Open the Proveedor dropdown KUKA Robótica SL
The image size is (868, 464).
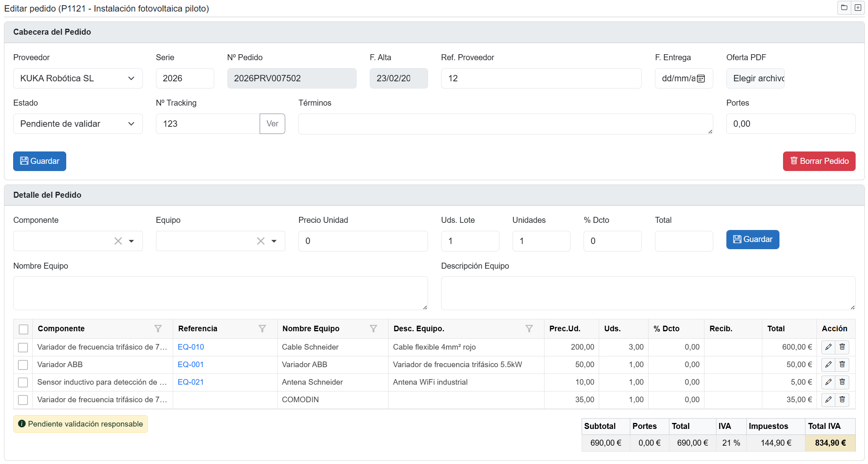coord(78,79)
